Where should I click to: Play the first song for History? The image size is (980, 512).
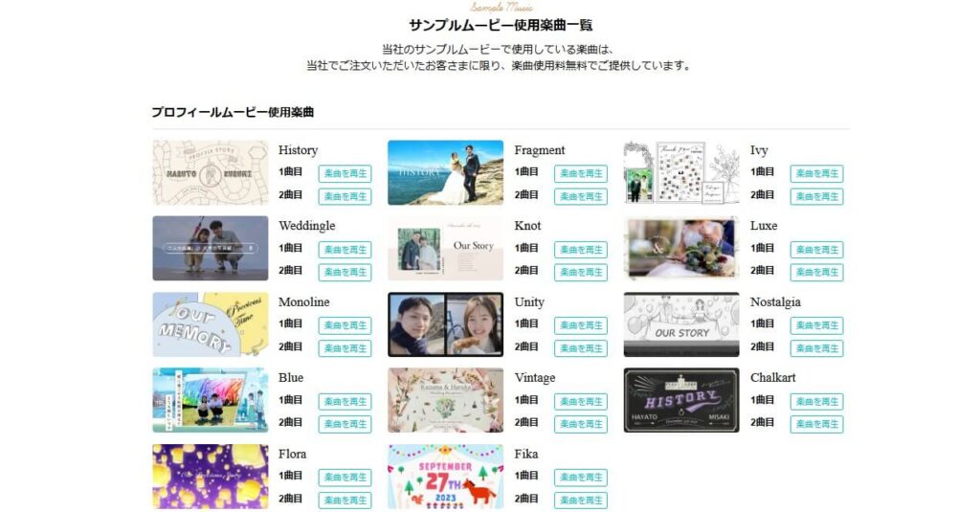[x=345, y=174]
